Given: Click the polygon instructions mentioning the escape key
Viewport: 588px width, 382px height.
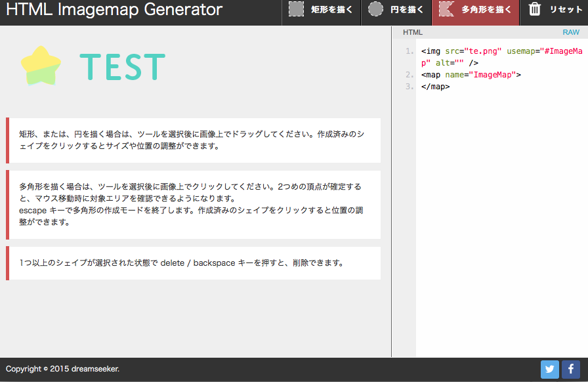Looking at the screenshot, I should pos(193,205).
